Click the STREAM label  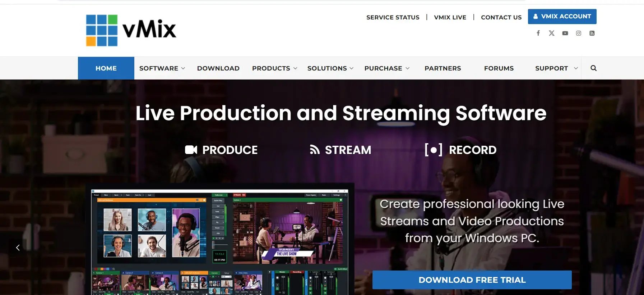click(x=348, y=150)
